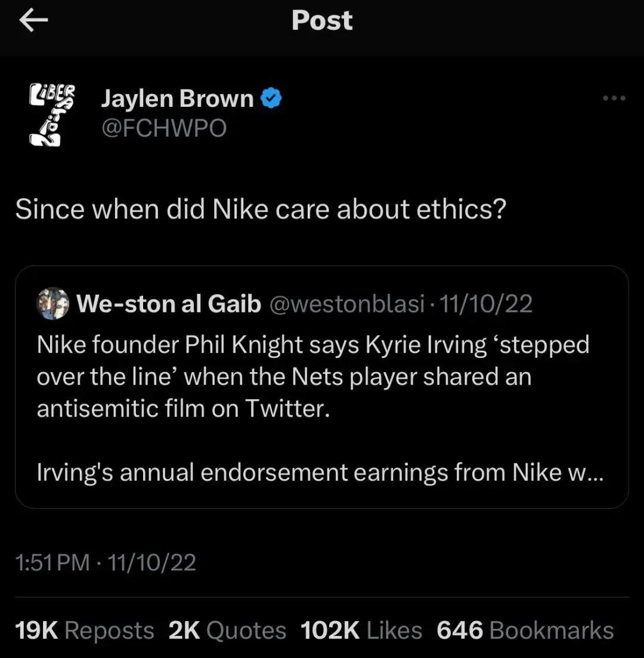View the 19K Reposts list
This screenshot has height=658, width=644.
pos(85,631)
